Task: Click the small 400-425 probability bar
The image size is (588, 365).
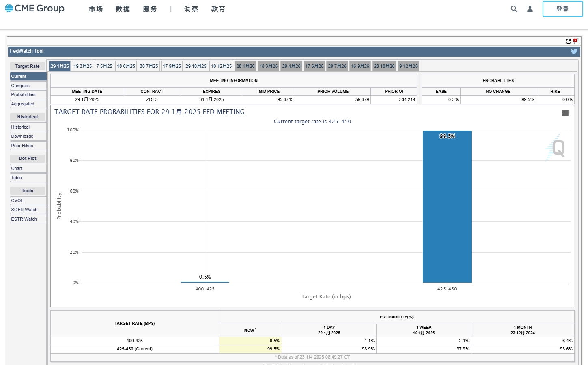Action: click(x=205, y=282)
